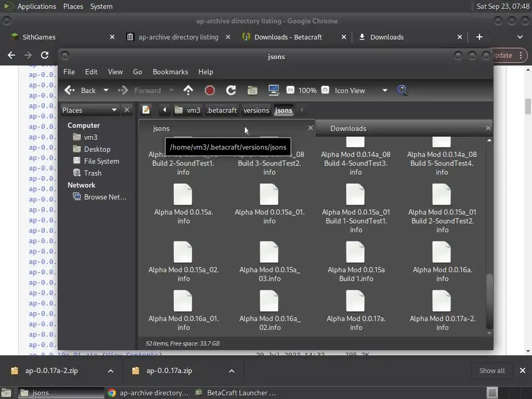This screenshot has width=532, height=399.
Task: Open the Places sidebar type dropdown
Action: point(89,110)
